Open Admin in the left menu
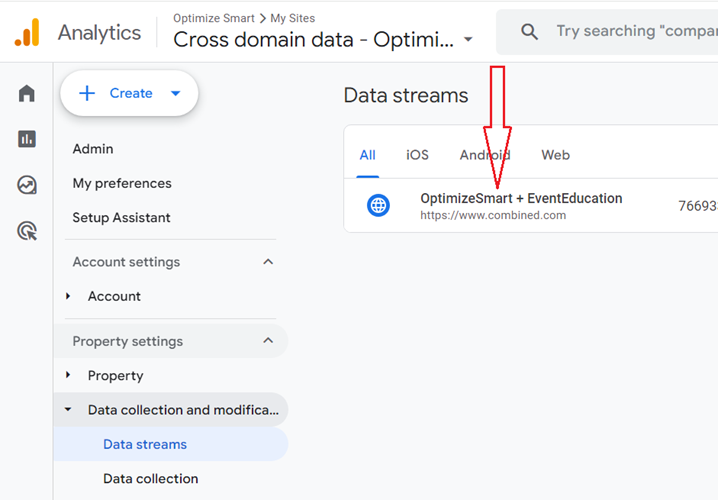718x500 pixels. click(93, 149)
